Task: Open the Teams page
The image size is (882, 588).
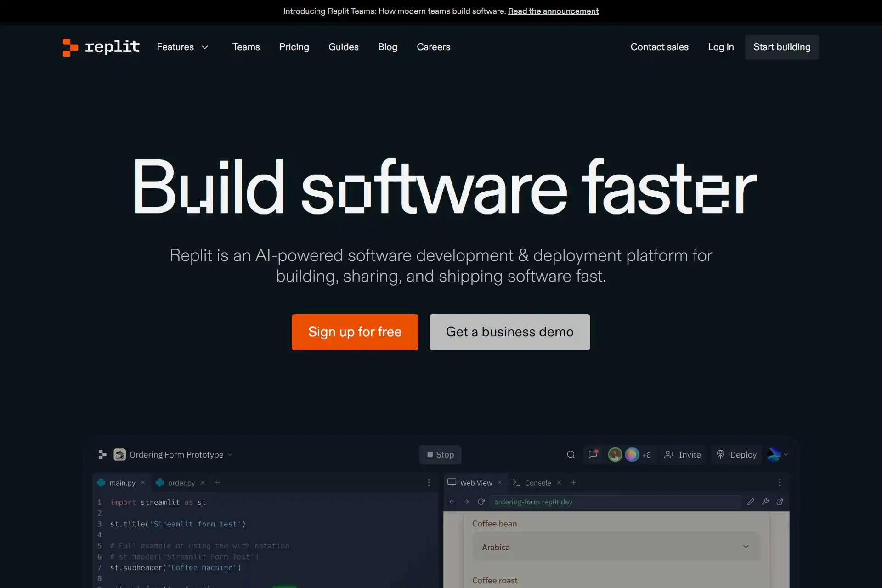Action: (246, 47)
